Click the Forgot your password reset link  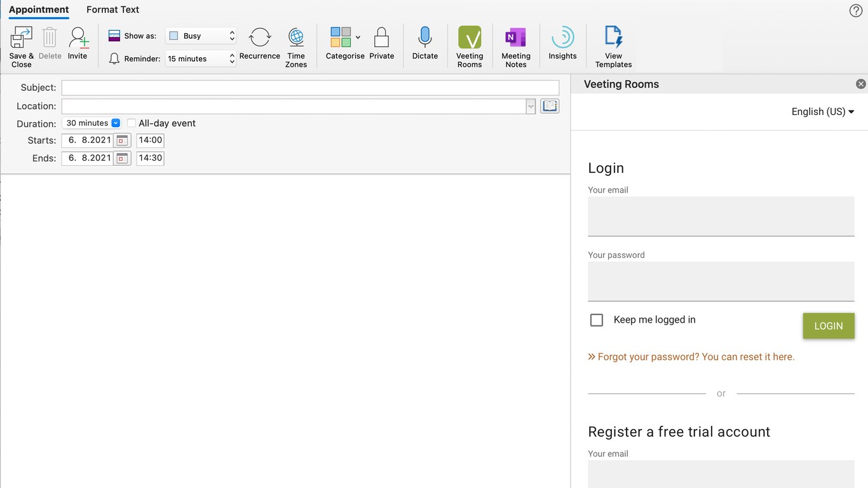click(x=691, y=357)
